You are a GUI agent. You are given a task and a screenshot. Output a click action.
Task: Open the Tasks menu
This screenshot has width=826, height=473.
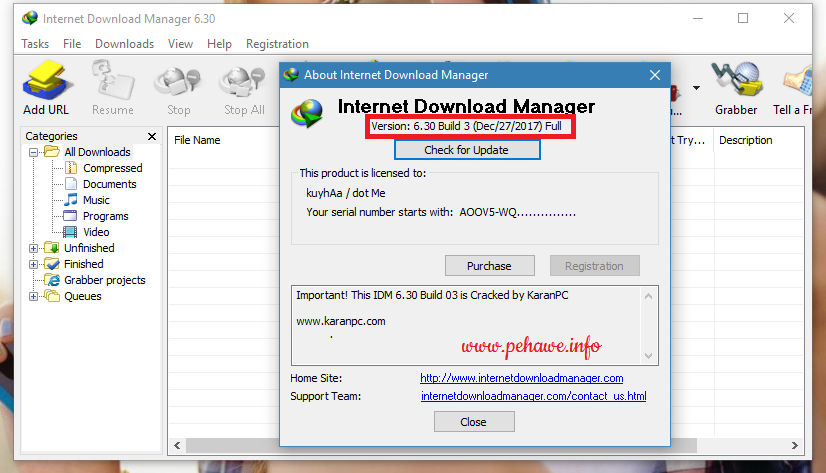[35, 44]
